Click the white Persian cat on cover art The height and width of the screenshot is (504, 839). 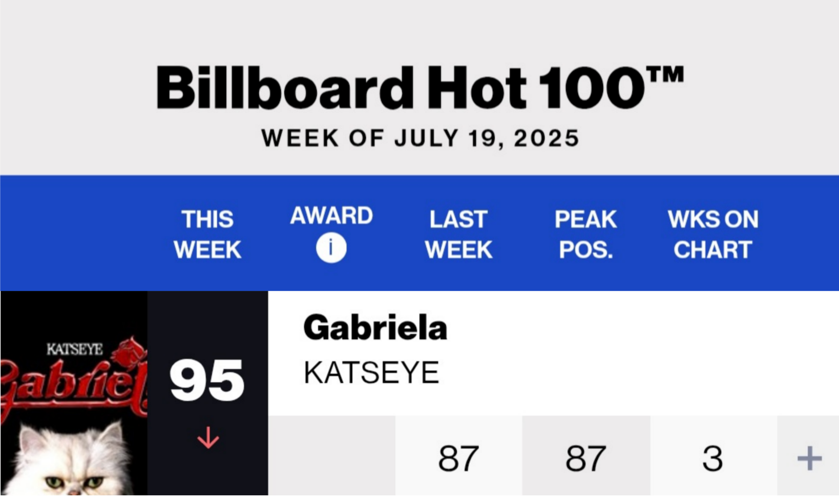click(x=69, y=458)
